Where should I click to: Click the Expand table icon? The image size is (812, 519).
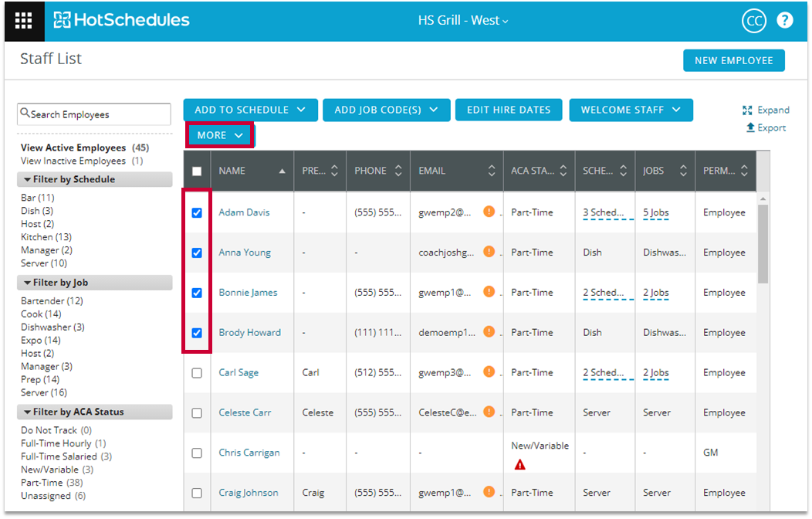(x=747, y=110)
